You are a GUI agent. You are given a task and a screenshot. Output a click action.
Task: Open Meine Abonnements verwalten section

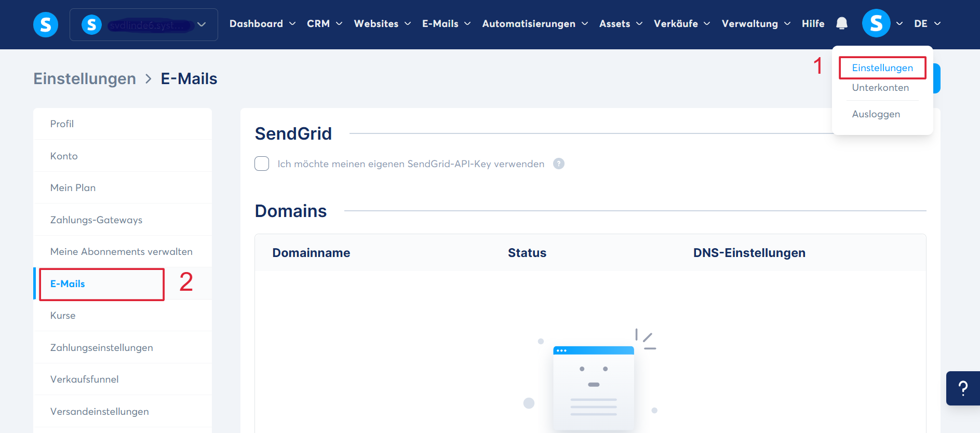123,252
